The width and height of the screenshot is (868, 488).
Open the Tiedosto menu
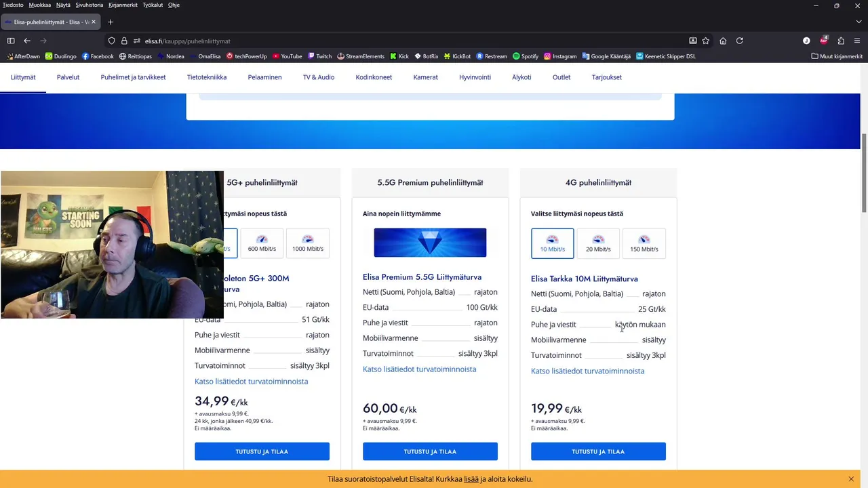[13, 5]
